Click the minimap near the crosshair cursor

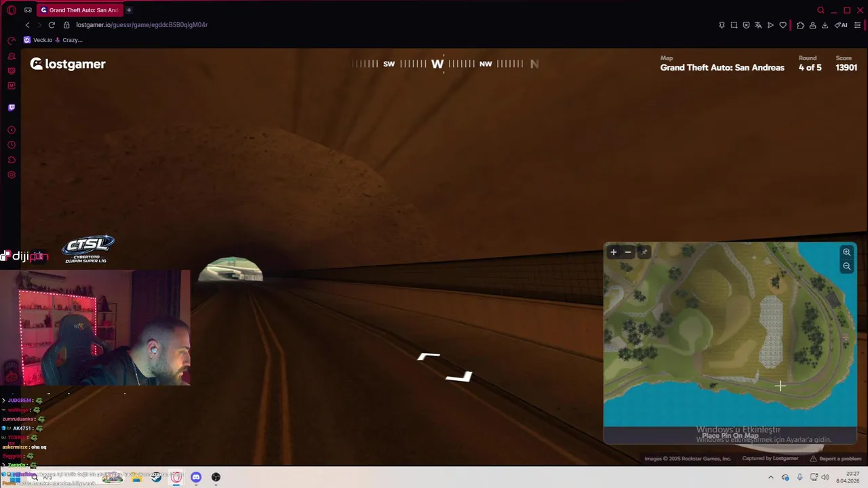[x=780, y=386]
